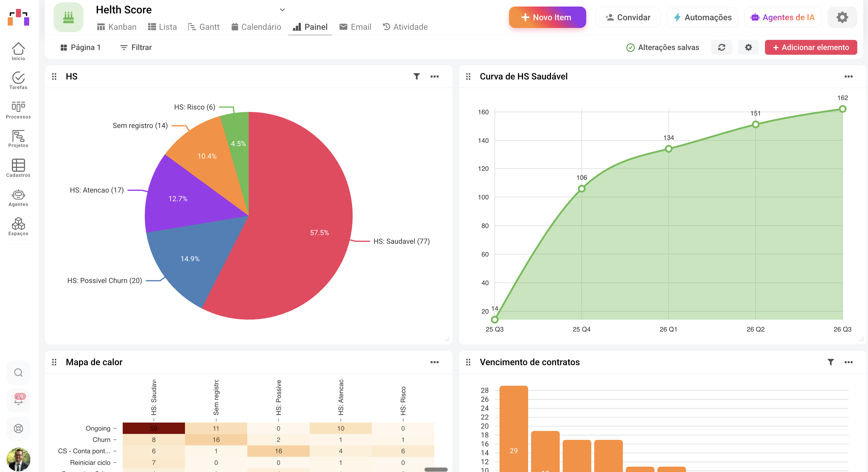The width and height of the screenshot is (868, 472).
Task: Open Mapa de calor three-dot menu
Action: (434, 362)
